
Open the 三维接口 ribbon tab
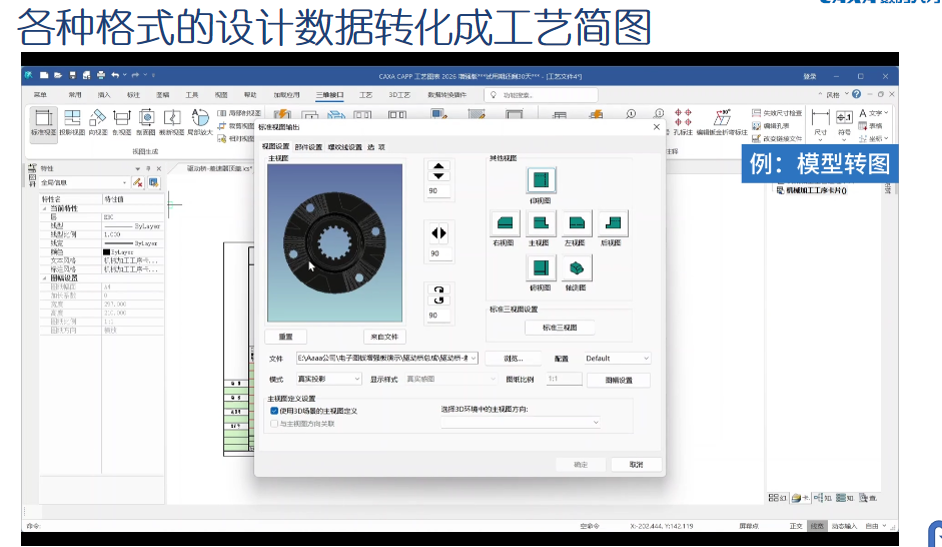330,95
